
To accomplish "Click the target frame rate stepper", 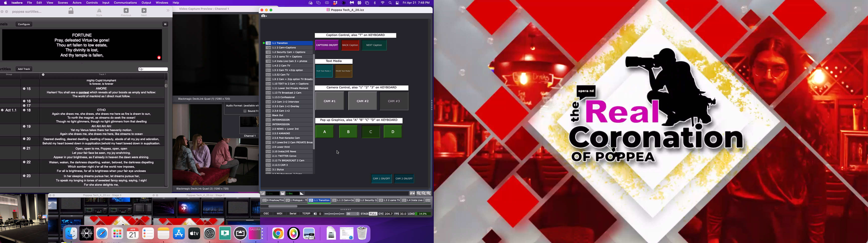I will (x=358, y=214).
